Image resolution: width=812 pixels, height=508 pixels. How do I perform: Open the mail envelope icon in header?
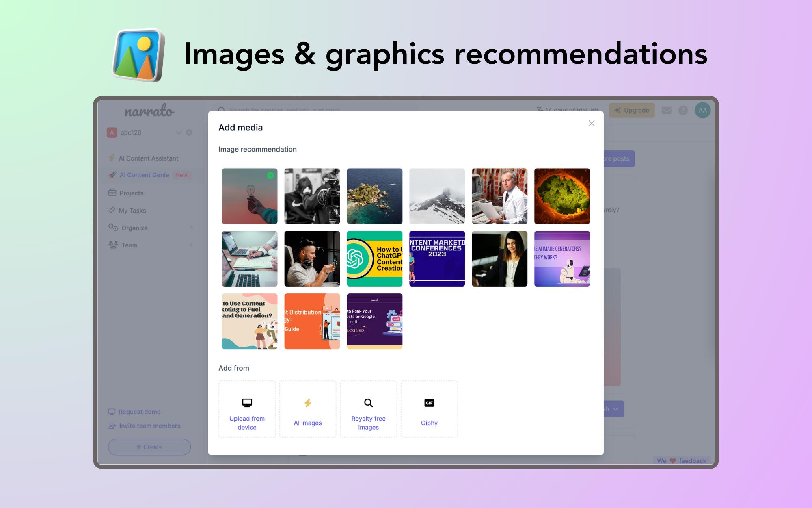click(x=666, y=110)
